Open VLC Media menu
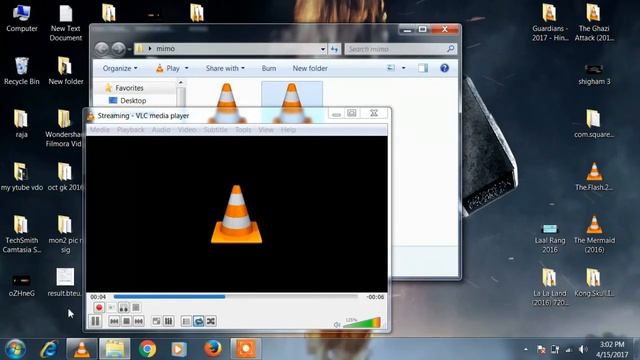The width and height of the screenshot is (640, 360). pyautogui.click(x=100, y=130)
